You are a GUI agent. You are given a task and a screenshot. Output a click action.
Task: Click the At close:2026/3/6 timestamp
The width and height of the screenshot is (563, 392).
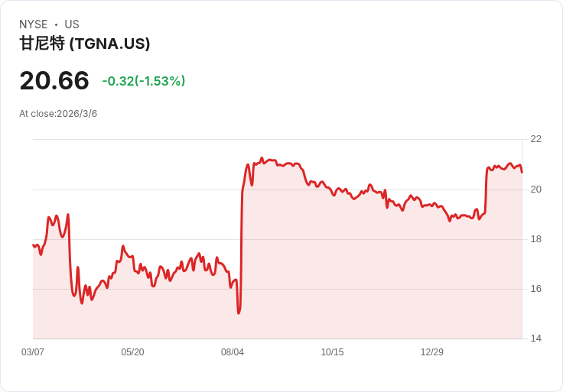tap(58, 114)
